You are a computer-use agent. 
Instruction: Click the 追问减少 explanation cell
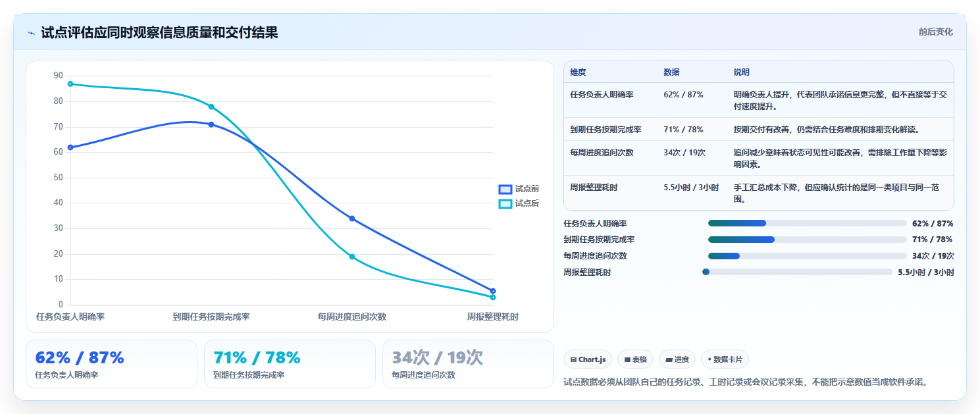click(x=840, y=158)
